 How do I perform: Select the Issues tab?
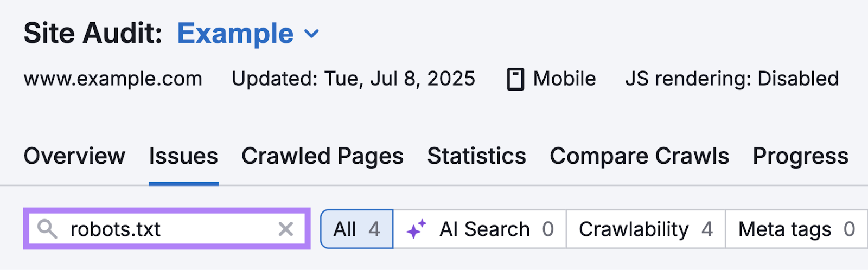[183, 156]
